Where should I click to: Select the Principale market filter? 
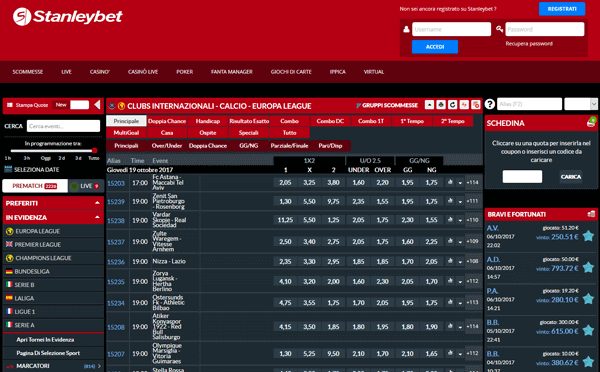pyautogui.click(x=126, y=121)
